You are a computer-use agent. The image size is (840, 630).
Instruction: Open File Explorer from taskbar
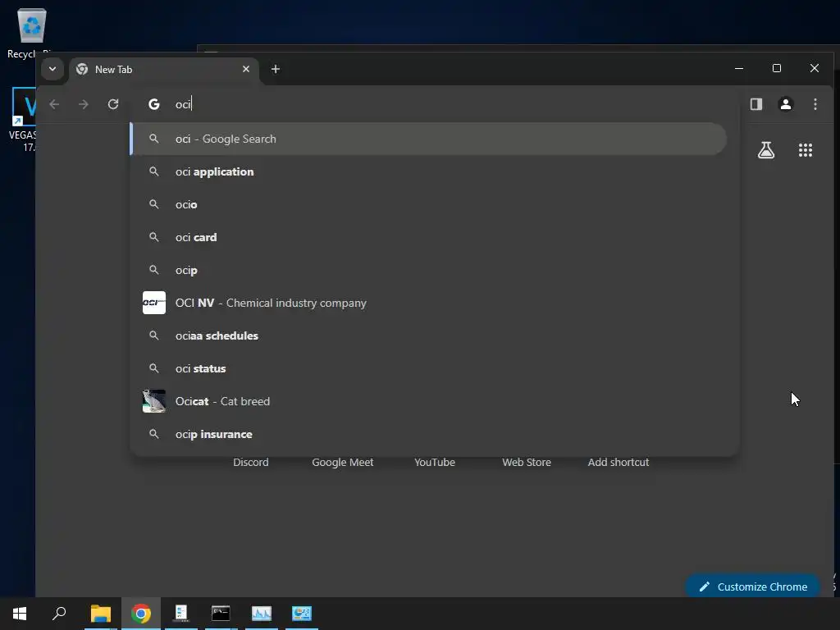tap(101, 614)
